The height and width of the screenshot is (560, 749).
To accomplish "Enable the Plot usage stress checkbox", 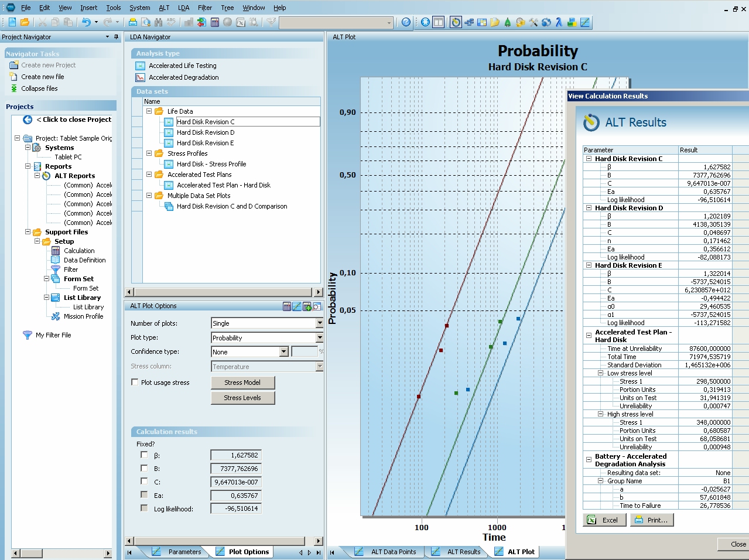I will point(135,383).
